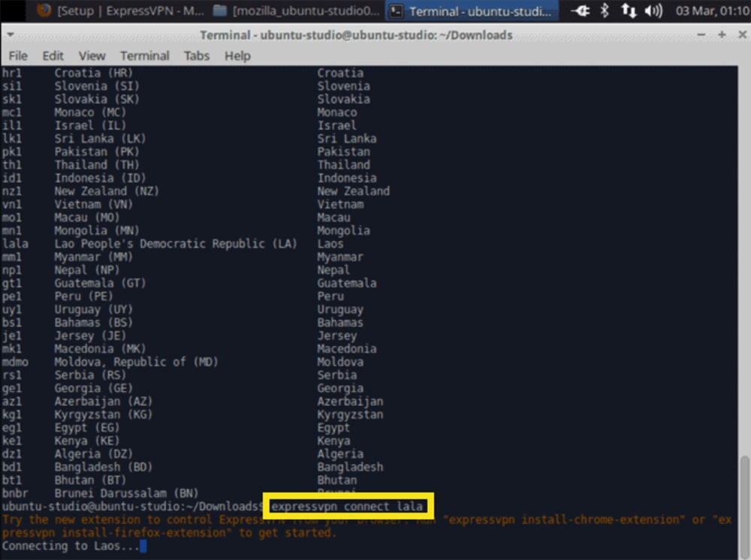Viewport: 751px width, 560px height.
Task: Click 'Israel (IL)' in the list
Action: [x=90, y=126]
